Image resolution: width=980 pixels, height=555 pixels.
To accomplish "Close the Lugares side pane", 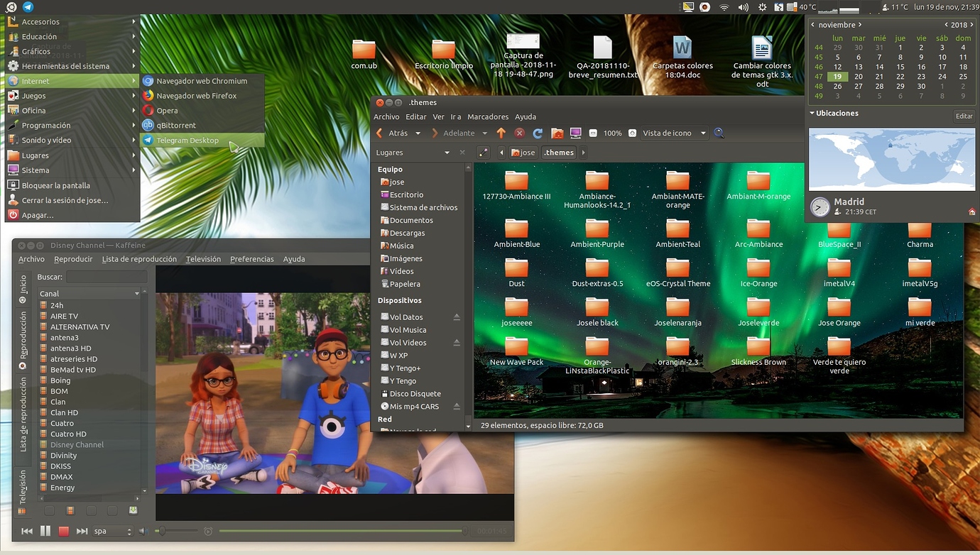I will tap(462, 153).
